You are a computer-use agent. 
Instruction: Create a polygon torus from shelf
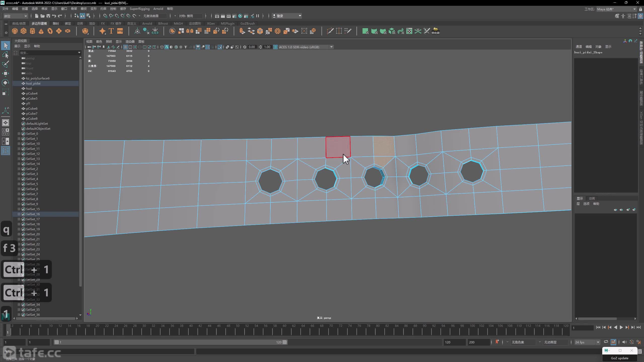50,31
